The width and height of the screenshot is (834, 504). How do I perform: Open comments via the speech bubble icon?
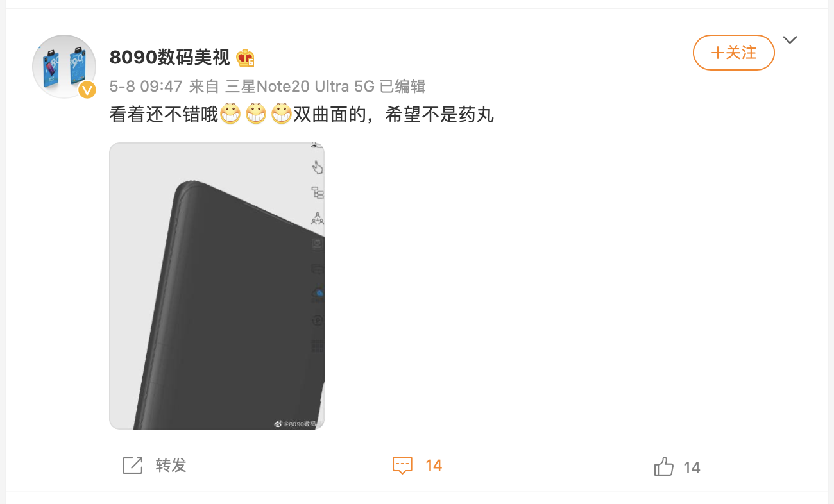pos(402,466)
